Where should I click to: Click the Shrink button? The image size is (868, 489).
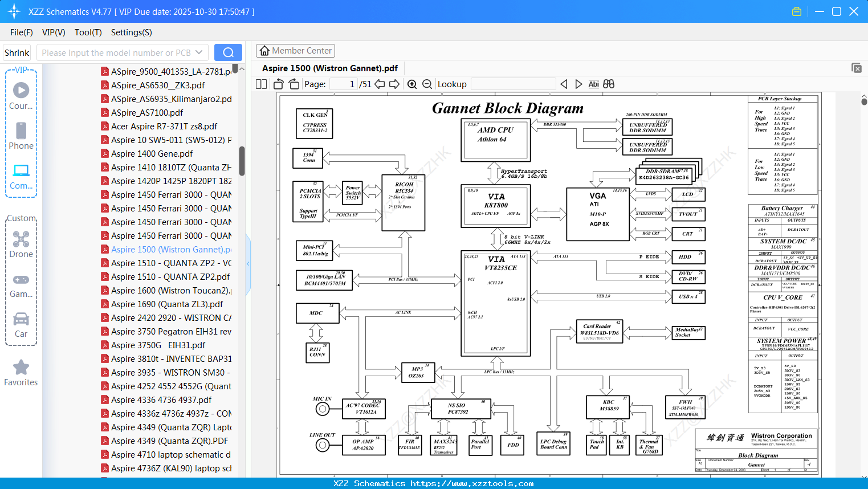pos(17,52)
